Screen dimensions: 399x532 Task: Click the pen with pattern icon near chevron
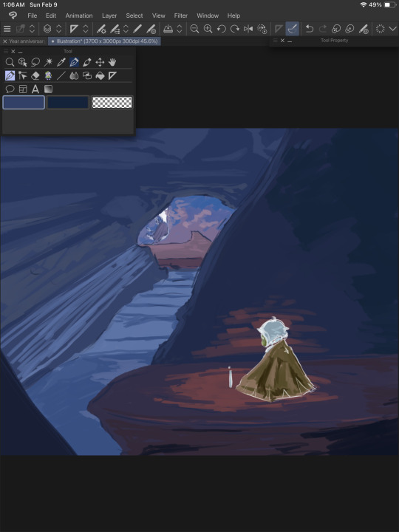[x=364, y=29]
